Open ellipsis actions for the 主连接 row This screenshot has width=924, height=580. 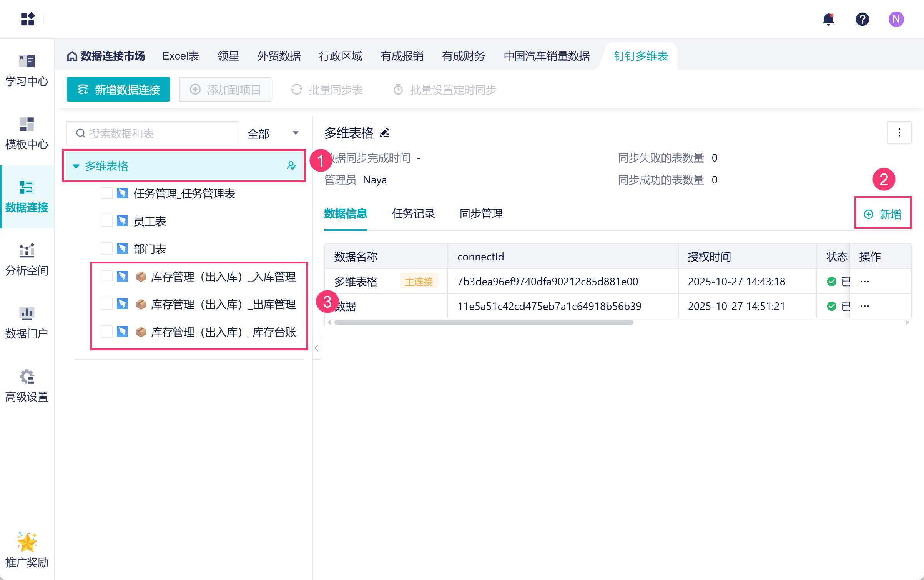click(865, 282)
